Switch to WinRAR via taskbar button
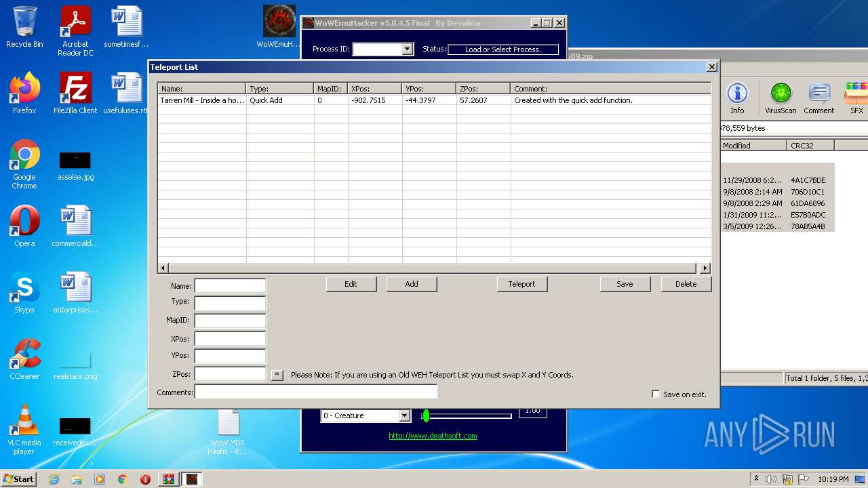 (169, 479)
